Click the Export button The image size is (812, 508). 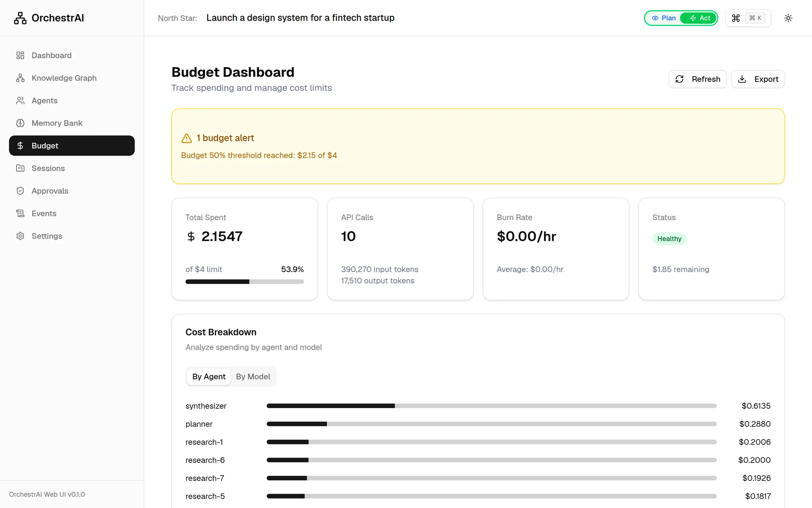point(758,79)
